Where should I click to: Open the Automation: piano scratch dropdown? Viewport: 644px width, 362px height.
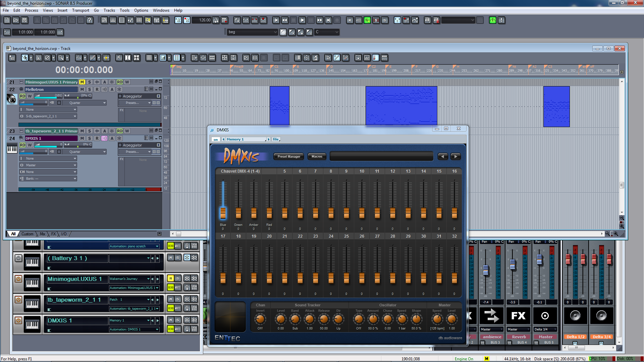[134, 246]
